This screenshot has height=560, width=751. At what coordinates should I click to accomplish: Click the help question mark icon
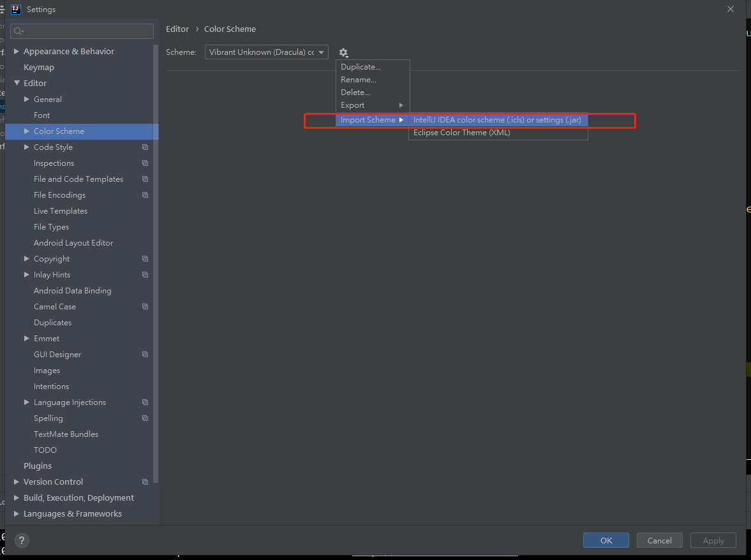click(x=21, y=540)
